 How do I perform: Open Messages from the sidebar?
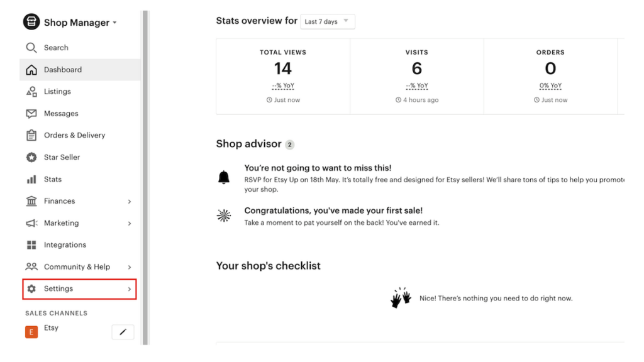pos(59,113)
